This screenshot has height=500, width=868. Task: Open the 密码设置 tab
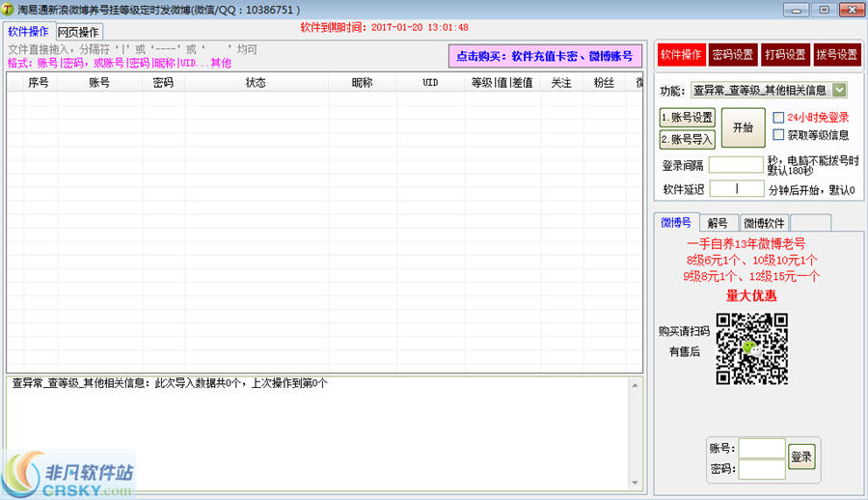point(732,54)
